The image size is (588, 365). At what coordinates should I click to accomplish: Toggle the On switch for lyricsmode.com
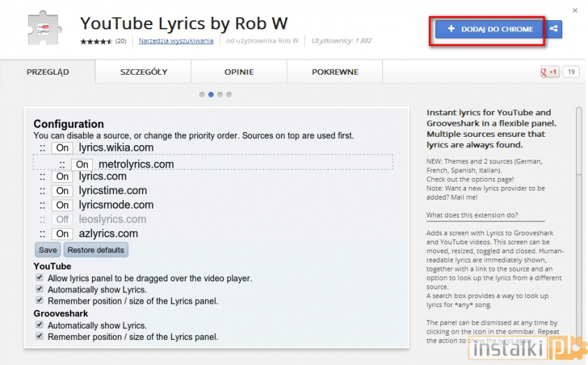coord(62,204)
